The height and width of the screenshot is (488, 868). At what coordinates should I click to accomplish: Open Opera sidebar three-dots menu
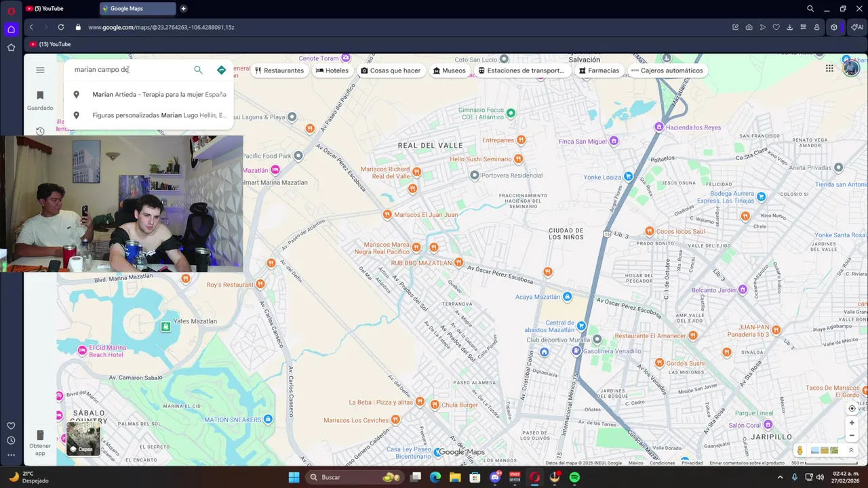coord(11,455)
